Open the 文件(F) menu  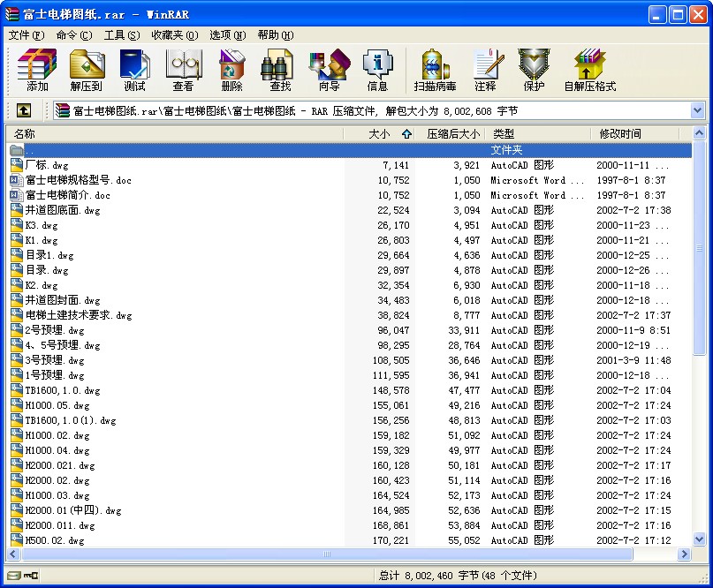click(x=27, y=35)
